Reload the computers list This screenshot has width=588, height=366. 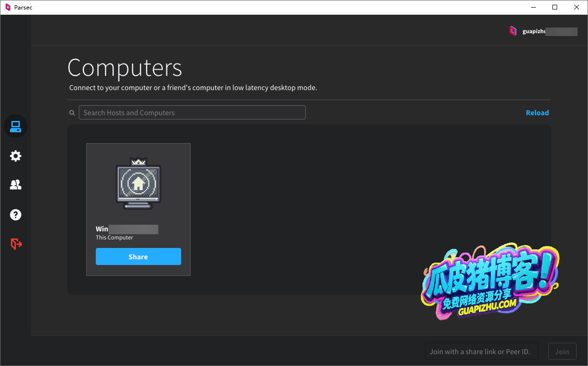(x=537, y=113)
